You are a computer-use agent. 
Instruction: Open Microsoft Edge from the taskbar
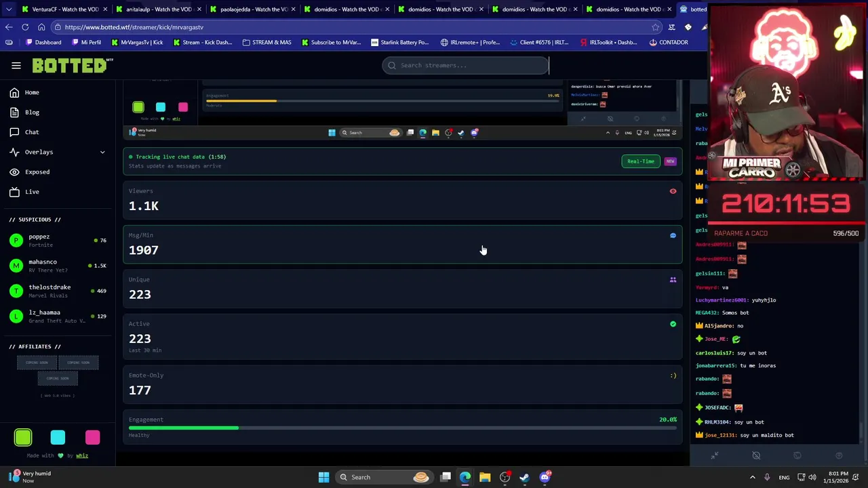pos(465,477)
